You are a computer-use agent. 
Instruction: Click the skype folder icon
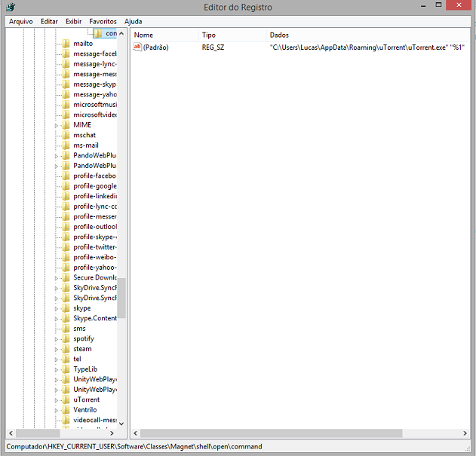coord(66,308)
